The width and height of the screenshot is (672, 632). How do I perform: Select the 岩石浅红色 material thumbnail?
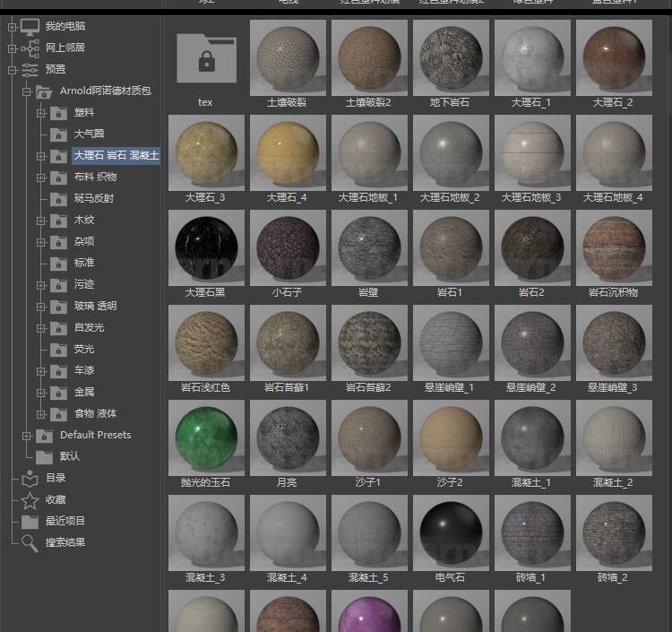(x=206, y=343)
